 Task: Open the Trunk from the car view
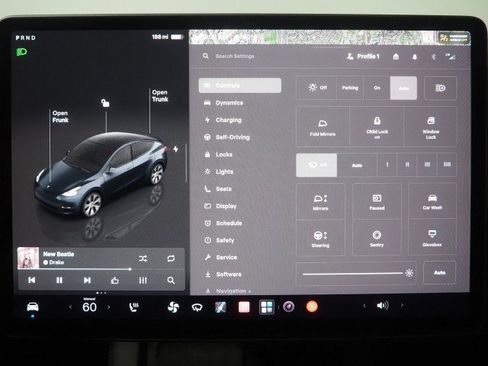click(160, 96)
